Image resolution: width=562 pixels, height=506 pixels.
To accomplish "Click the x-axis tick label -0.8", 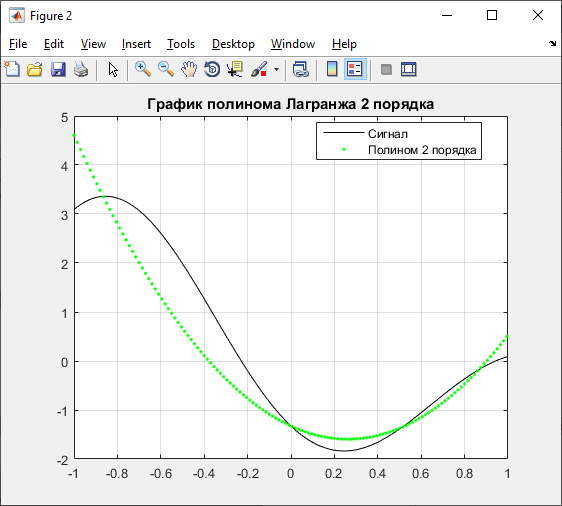I will pos(117,474).
